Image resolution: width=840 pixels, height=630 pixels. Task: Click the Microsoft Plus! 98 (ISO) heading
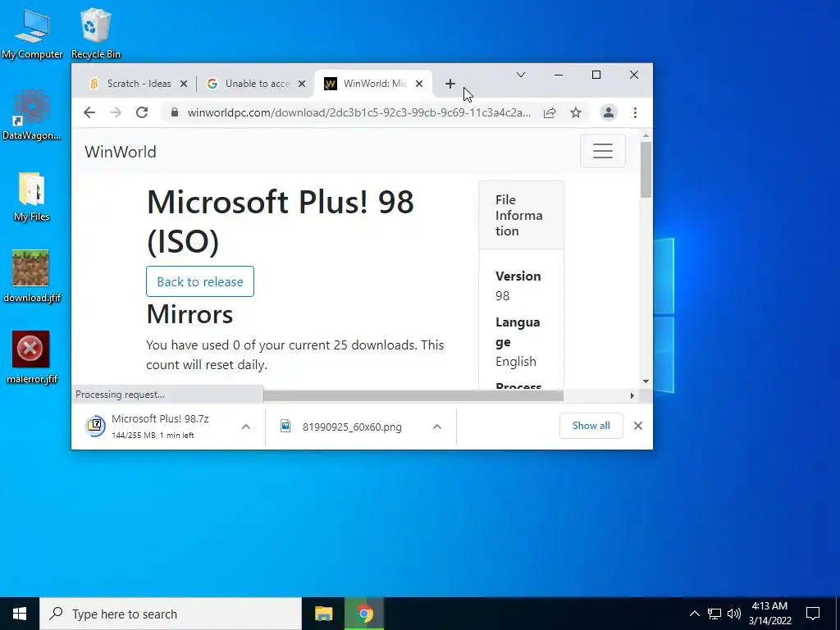click(x=281, y=221)
